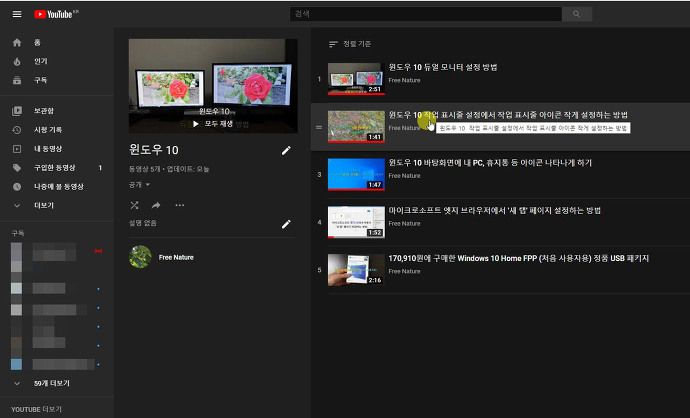Grab the reorder handle on second video
Image resolution: width=690 pixels, height=418 pixels.
coord(319,128)
